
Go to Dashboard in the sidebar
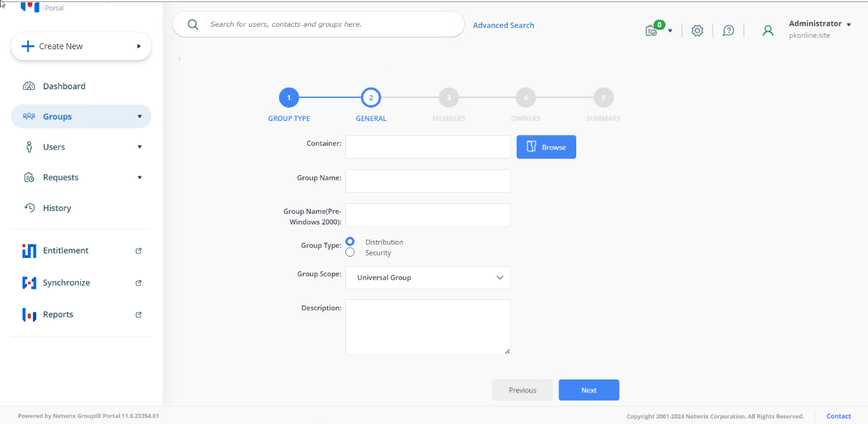pos(64,86)
